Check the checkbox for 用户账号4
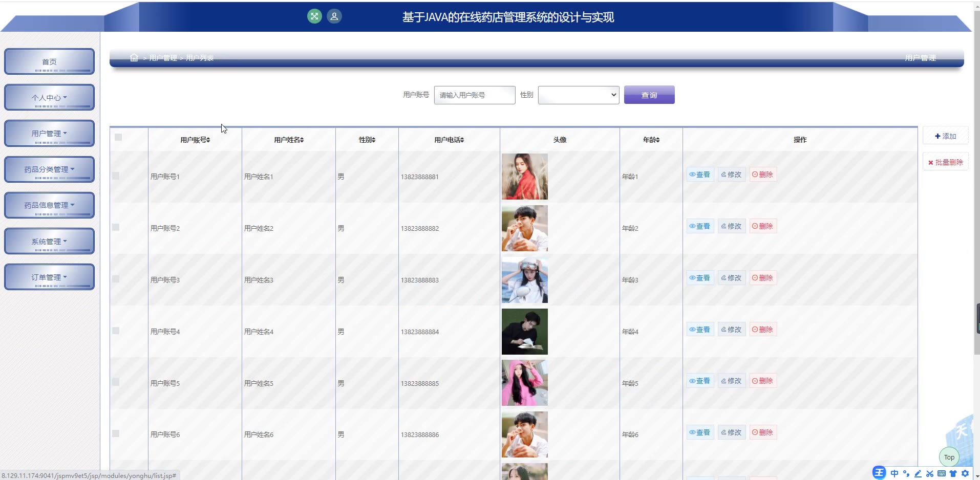Image resolution: width=980 pixels, height=480 pixels. [x=116, y=331]
